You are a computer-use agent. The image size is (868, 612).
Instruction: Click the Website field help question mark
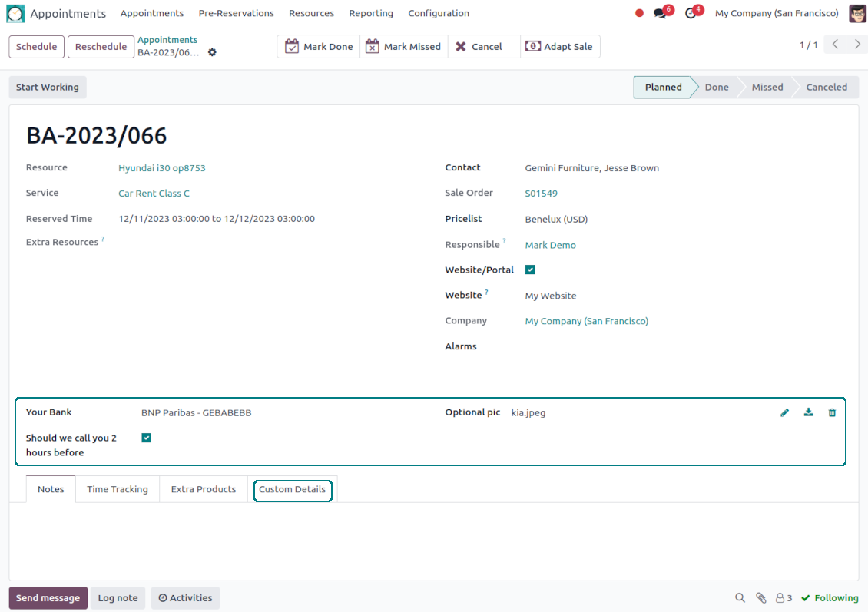[x=486, y=292]
